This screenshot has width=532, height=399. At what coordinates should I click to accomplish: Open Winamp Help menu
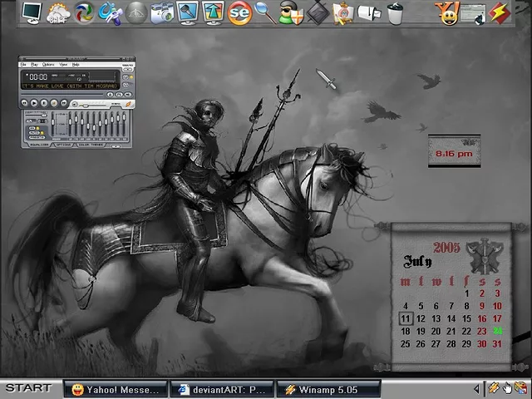76,64
